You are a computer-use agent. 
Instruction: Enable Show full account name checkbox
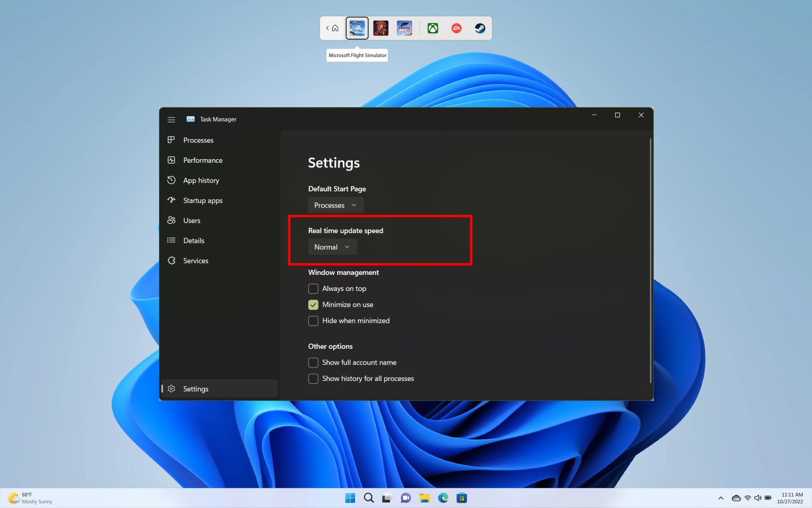click(313, 362)
